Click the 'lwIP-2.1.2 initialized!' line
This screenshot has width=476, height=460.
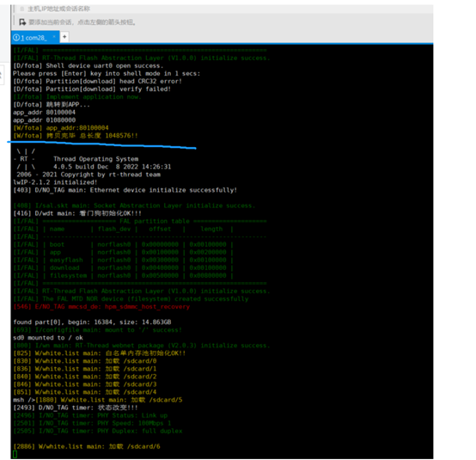[55, 182]
